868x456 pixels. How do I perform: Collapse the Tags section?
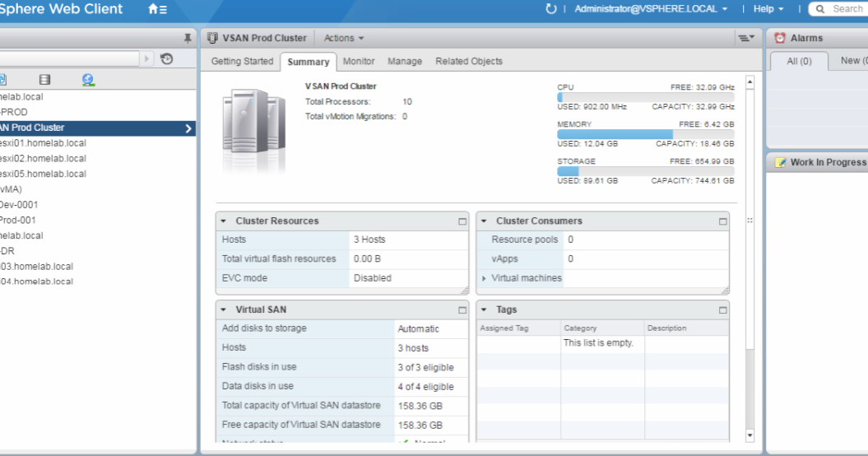tap(484, 309)
